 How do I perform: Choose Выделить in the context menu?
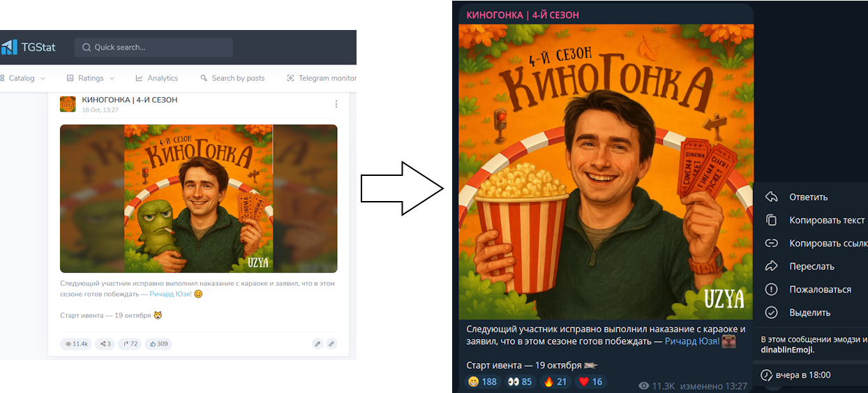pos(810,312)
